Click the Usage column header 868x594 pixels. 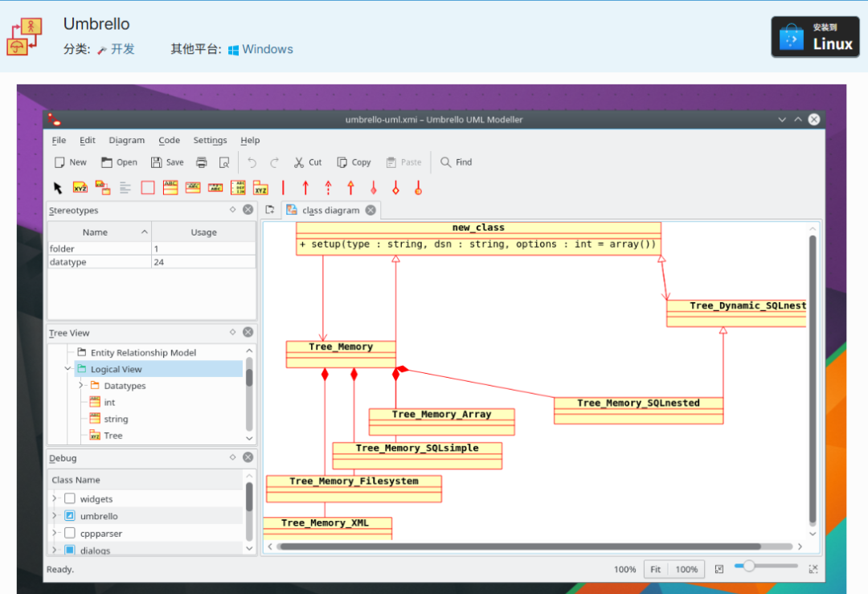(203, 232)
